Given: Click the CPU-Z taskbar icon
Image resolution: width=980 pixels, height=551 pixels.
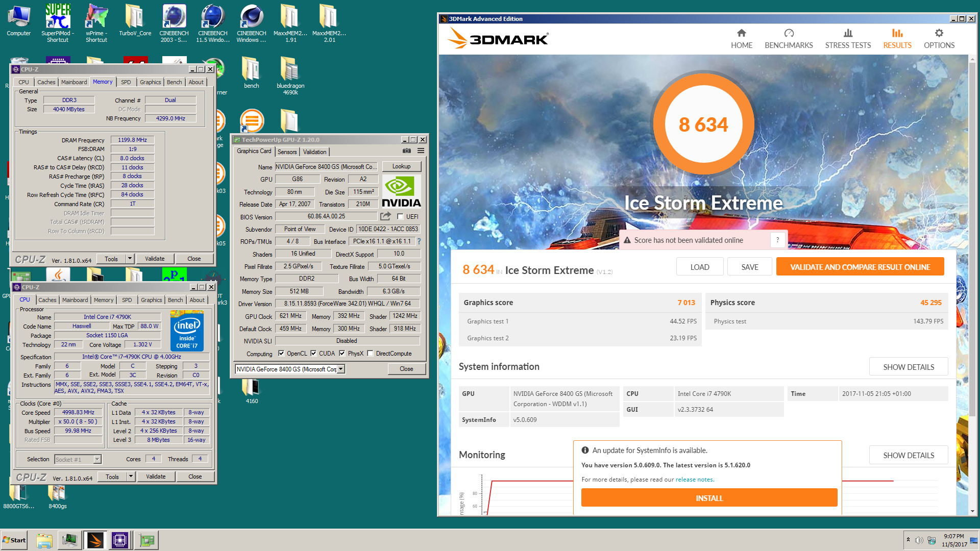Looking at the screenshot, I should 120,540.
